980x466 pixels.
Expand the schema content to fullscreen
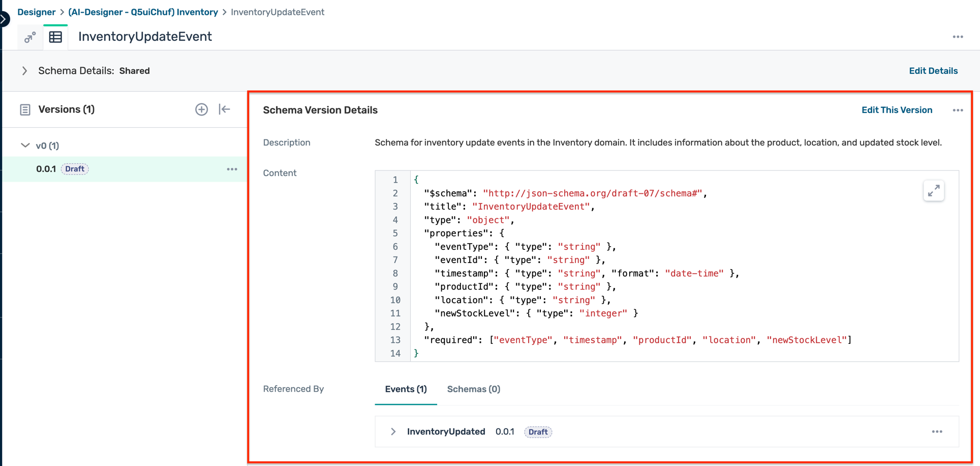[x=934, y=190]
